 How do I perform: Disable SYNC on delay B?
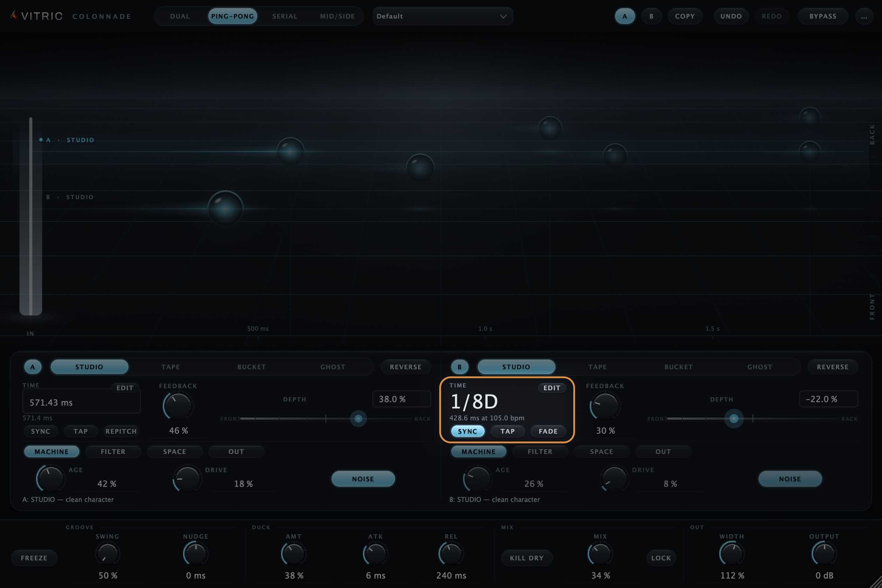pyautogui.click(x=468, y=431)
